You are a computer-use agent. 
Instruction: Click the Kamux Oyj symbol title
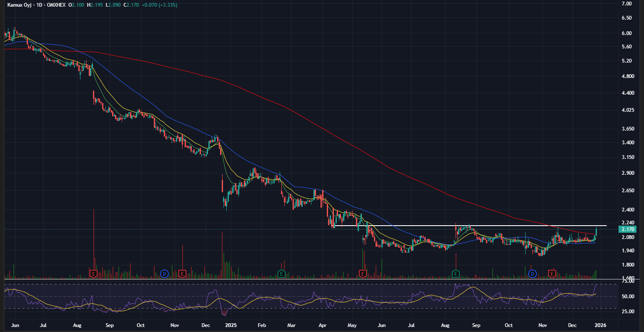click(x=20, y=5)
